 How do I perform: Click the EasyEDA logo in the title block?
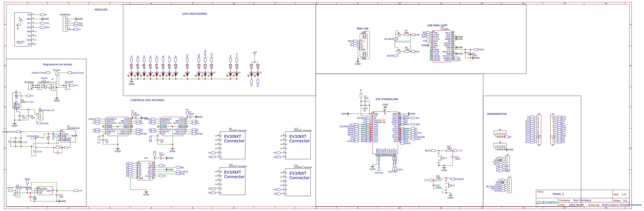point(548,203)
